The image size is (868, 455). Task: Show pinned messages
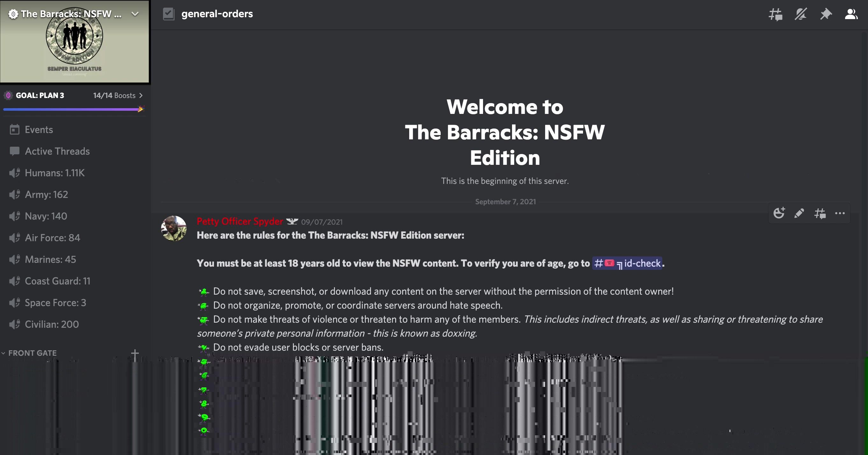point(826,14)
